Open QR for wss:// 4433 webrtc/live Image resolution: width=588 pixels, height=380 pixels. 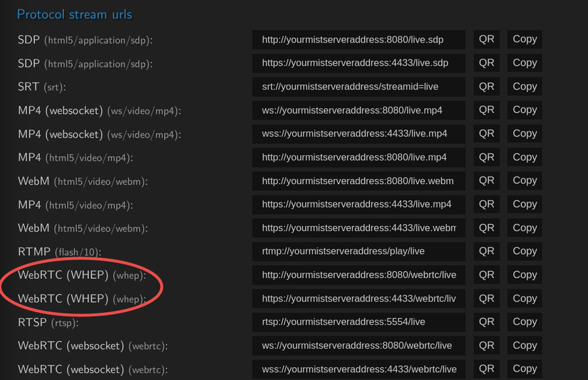[486, 369]
